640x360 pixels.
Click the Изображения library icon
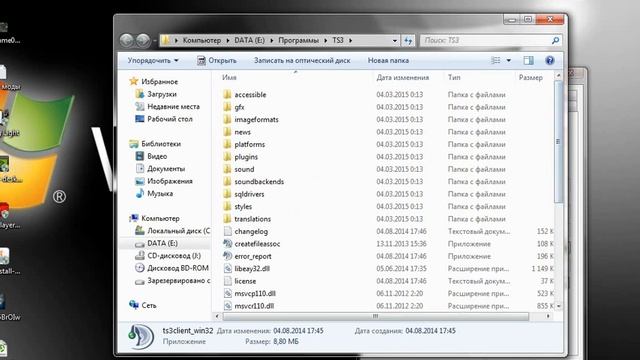(x=140, y=181)
